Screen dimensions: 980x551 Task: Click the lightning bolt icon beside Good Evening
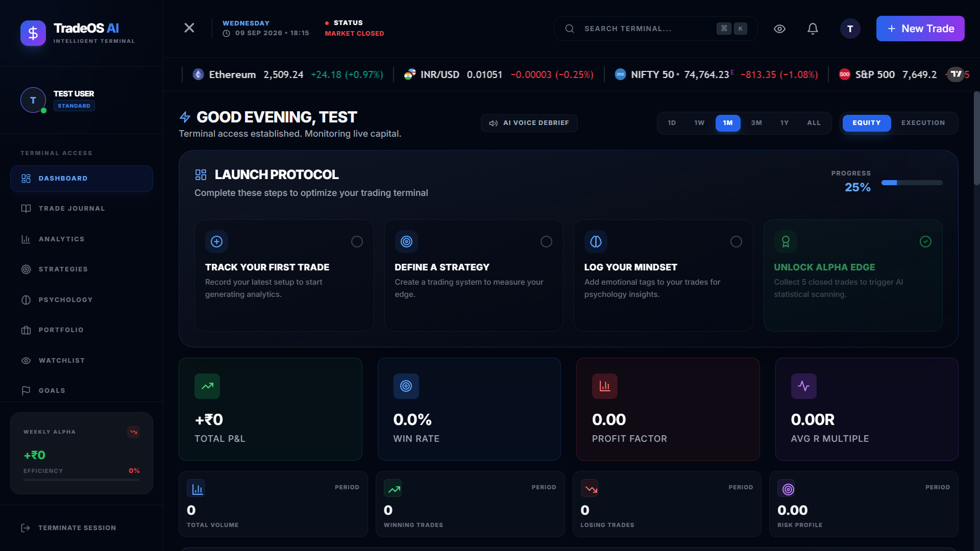[185, 117]
